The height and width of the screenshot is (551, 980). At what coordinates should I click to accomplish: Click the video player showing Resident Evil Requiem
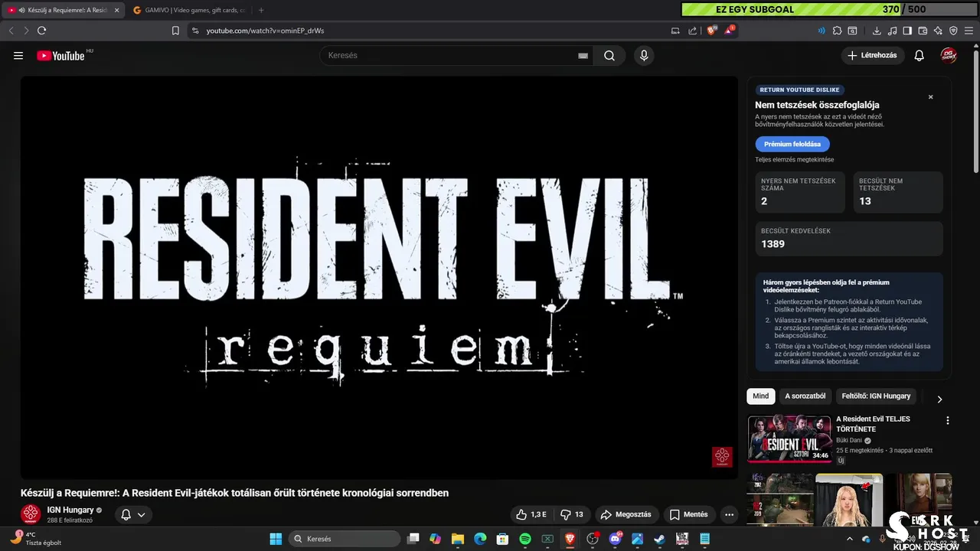click(379, 278)
